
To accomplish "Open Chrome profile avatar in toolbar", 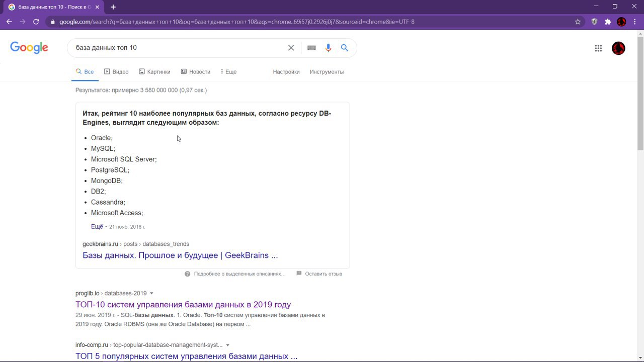I will coord(621,22).
